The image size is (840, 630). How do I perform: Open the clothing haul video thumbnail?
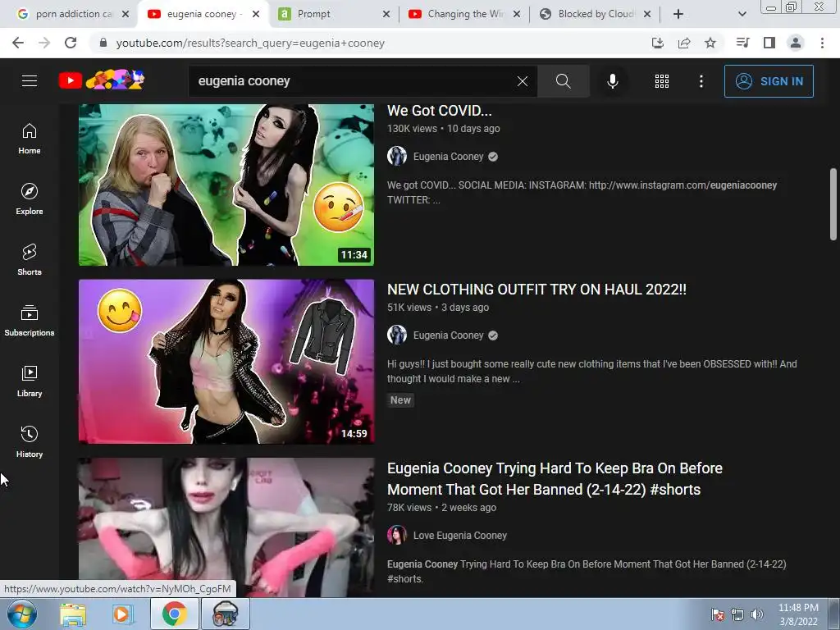[x=226, y=361]
